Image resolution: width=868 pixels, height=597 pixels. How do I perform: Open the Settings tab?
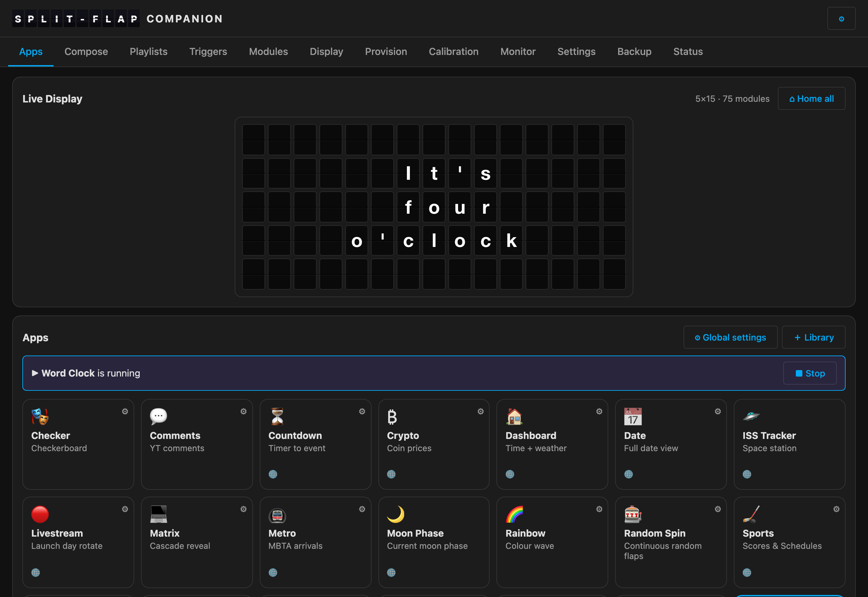tap(576, 52)
